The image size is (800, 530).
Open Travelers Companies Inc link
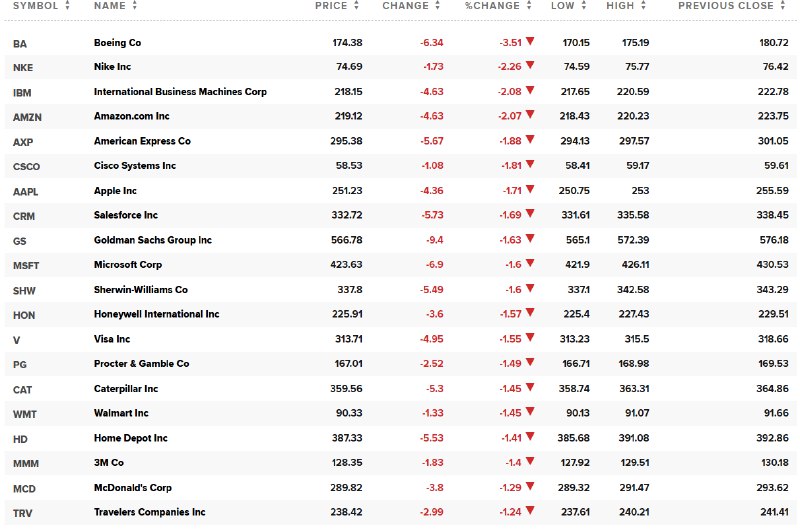[149, 512]
